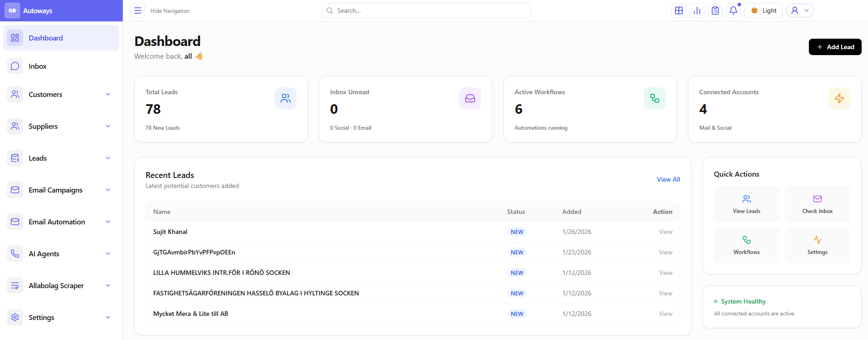The height and width of the screenshot is (340, 868).
Task: View the Sujit Khanal lead row
Action: coord(665,232)
